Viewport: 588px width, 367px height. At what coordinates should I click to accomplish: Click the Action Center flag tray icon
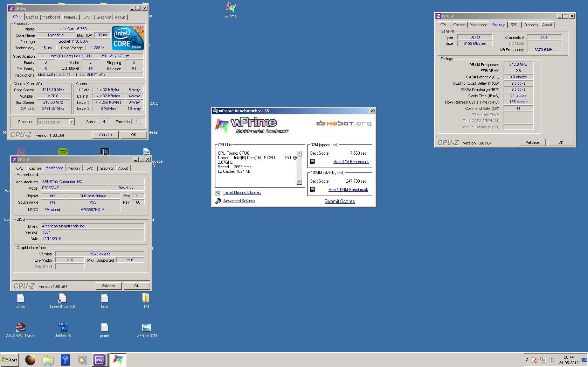(x=535, y=360)
